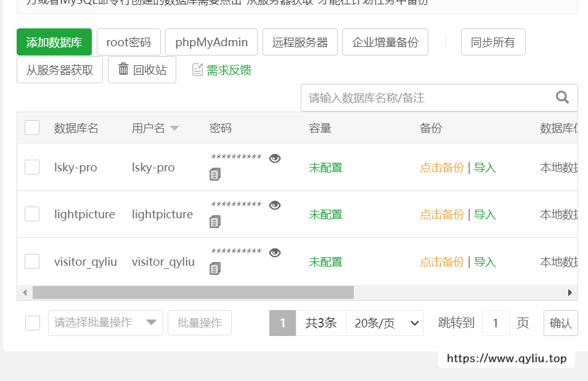Screen dimensions: 588x381
Task: Show password for lsky-pro database
Action: tap(275, 158)
